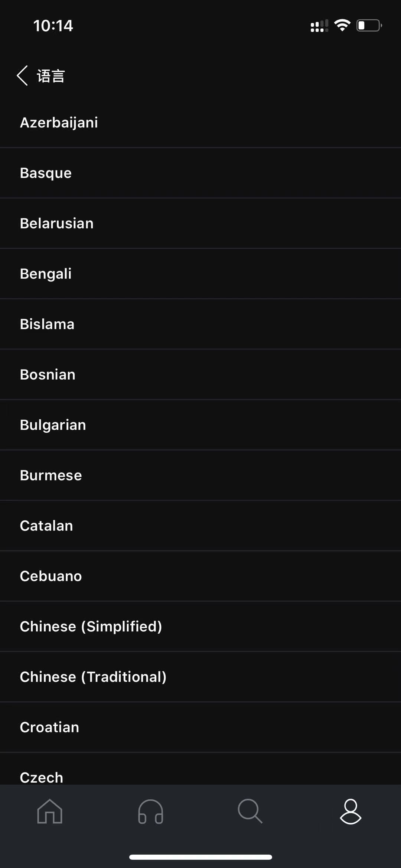Tap the back arrow chevron
The width and height of the screenshot is (401, 868).
[22, 76]
